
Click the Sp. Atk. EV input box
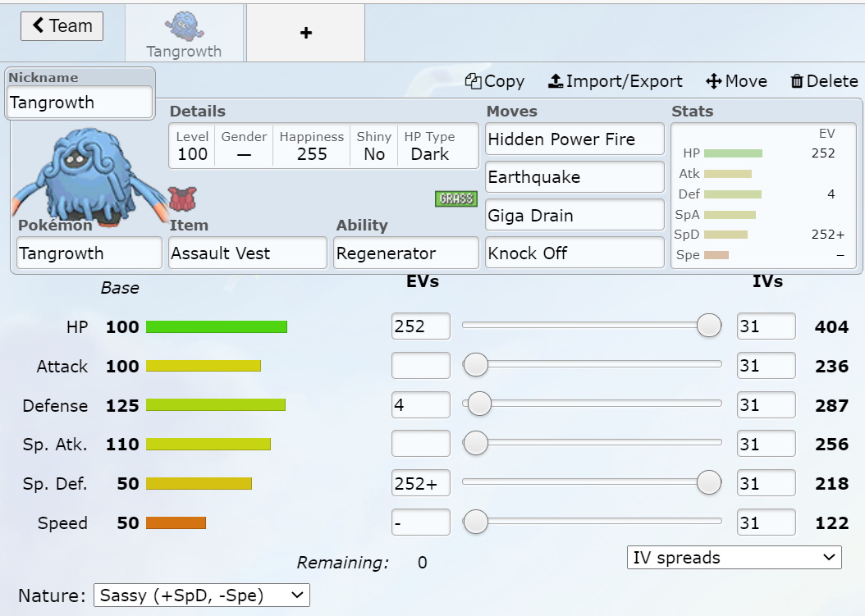[x=421, y=444]
